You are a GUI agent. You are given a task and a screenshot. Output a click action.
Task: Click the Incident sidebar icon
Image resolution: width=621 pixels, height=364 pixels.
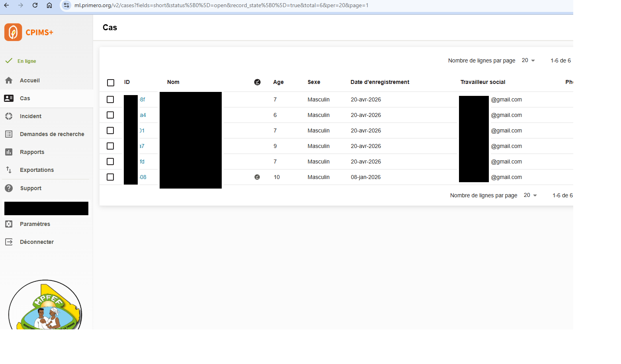click(x=9, y=116)
